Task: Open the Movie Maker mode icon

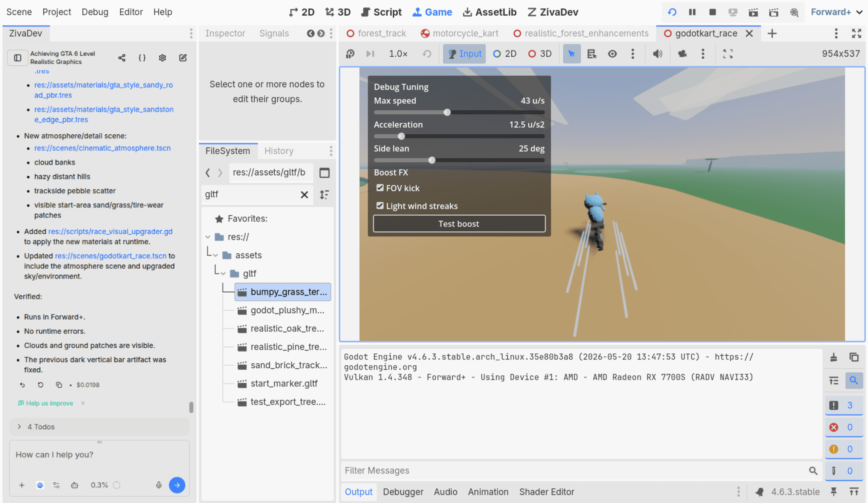Action: (x=794, y=13)
